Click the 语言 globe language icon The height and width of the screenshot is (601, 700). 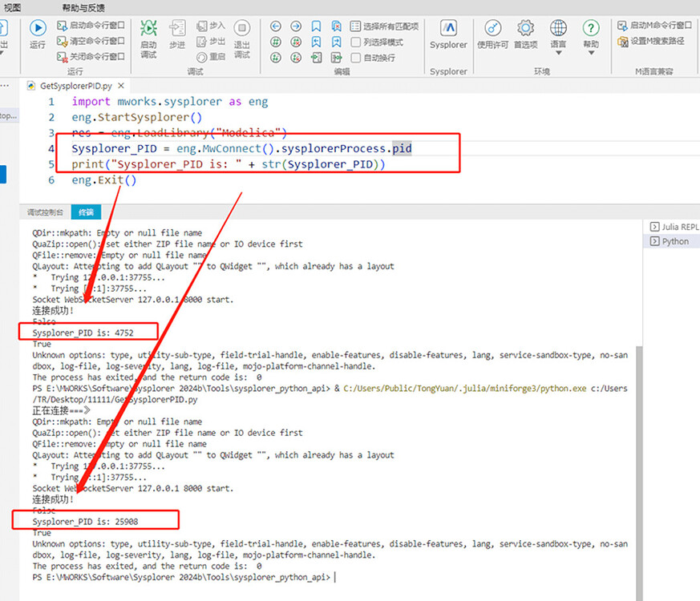click(x=558, y=28)
